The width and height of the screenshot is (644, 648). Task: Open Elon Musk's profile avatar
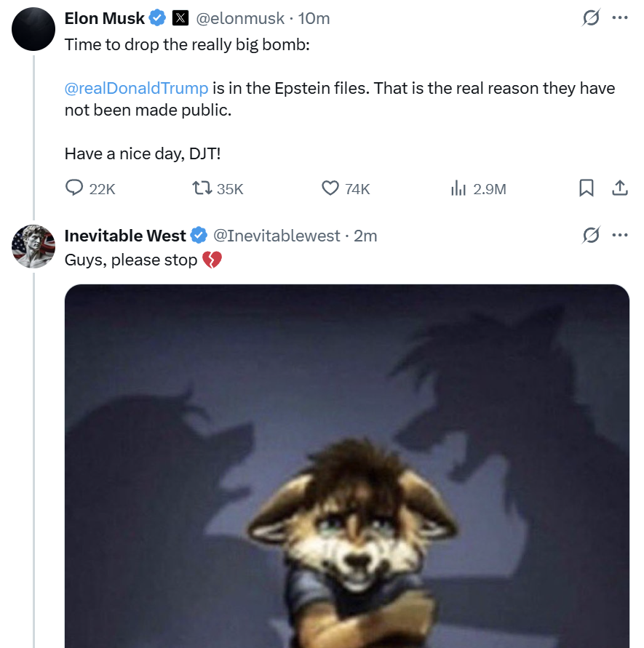coord(33,29)
